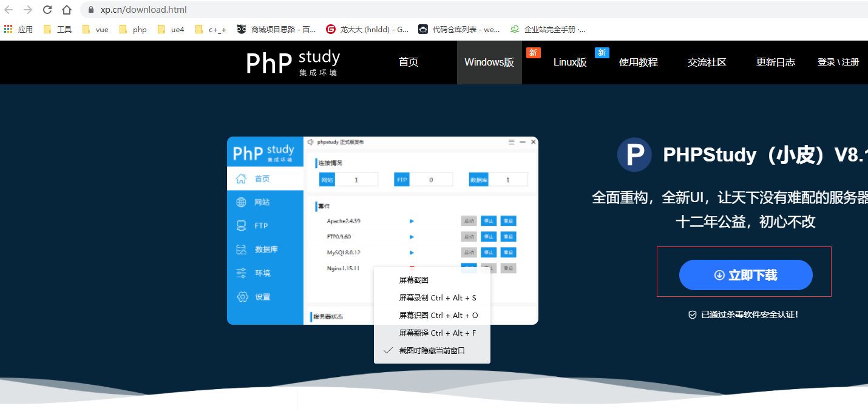
Task: Click 重启 button in the Apache2.4.39 row
Action: tap(509, 221)
